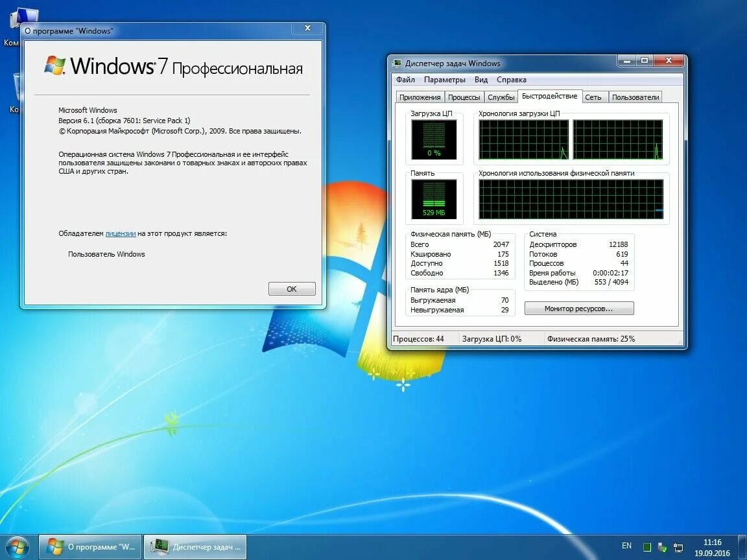
Task: Open the Вид menu
Action: (480, 80)
